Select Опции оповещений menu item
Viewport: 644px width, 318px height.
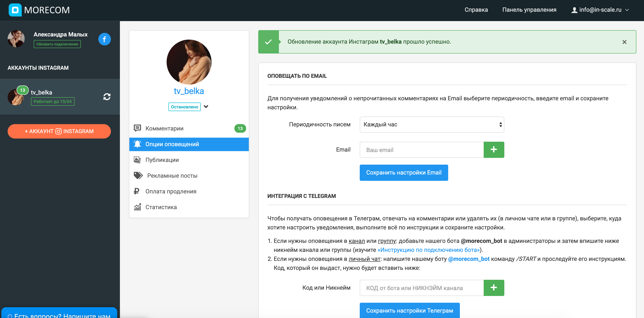[x=189, y=144]
